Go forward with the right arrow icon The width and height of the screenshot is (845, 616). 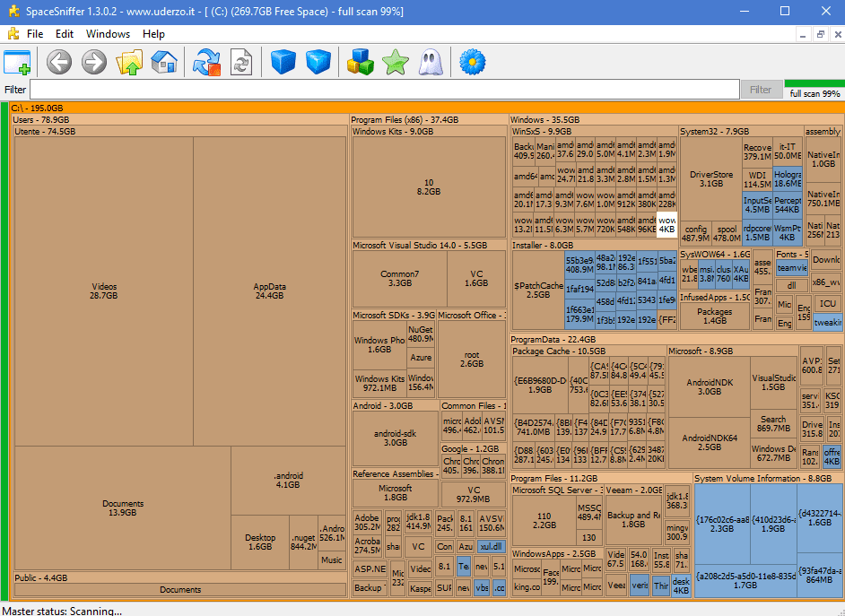(x=94, y=62)
